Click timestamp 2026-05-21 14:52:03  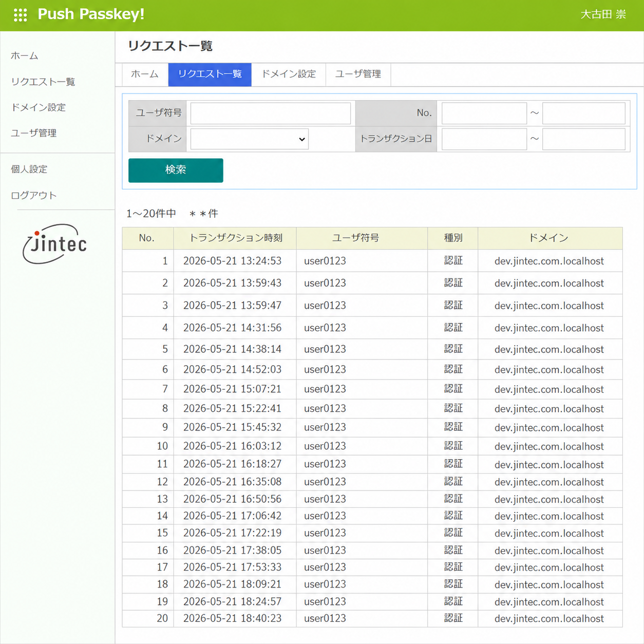pos(232,369)
